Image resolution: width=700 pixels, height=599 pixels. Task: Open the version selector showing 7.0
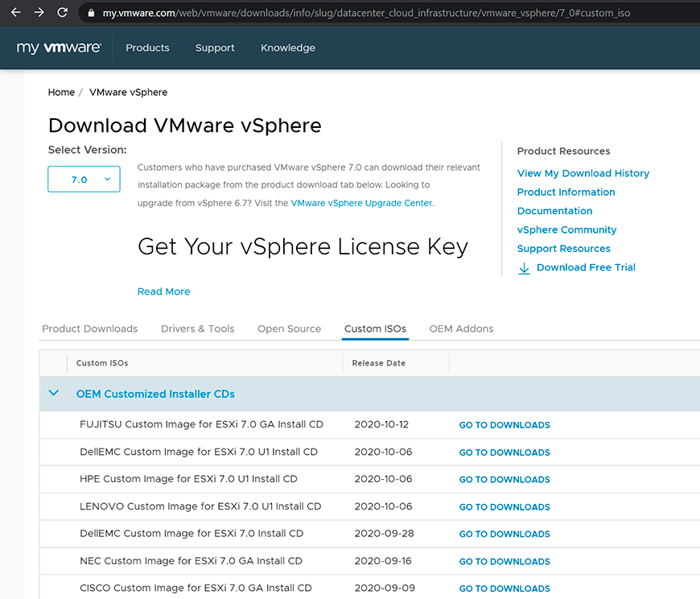(84, 179)
